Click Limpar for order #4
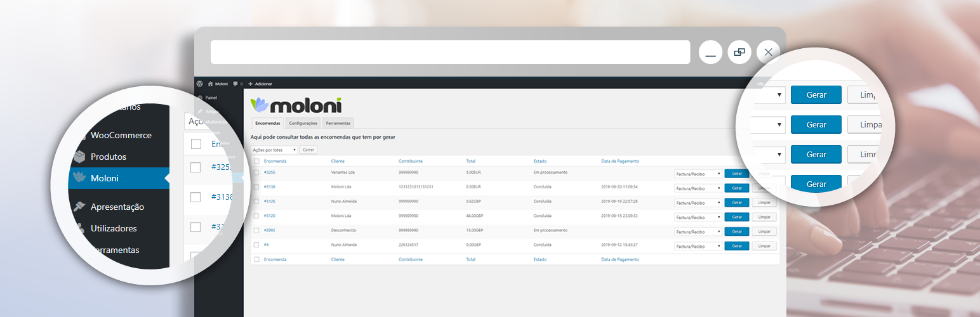This screenshot has width=980, height=317. point(764,246)
